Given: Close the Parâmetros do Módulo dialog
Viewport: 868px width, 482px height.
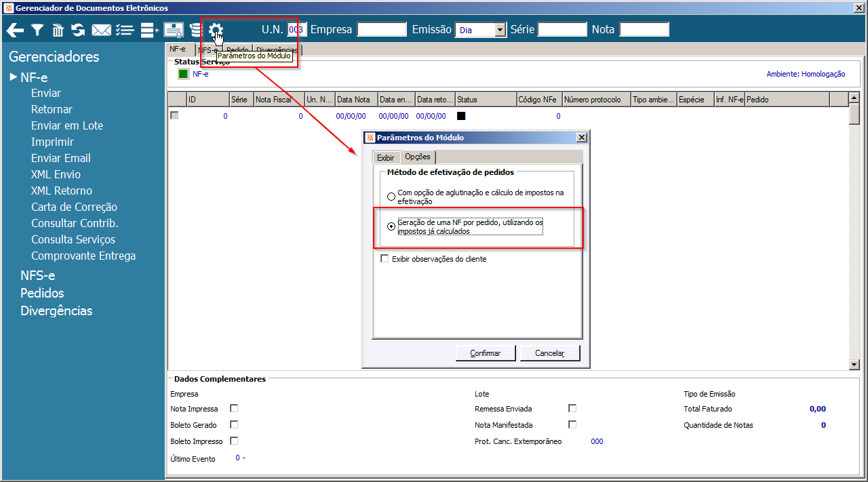Looking at the screenshot, I should tap(581, 138).
